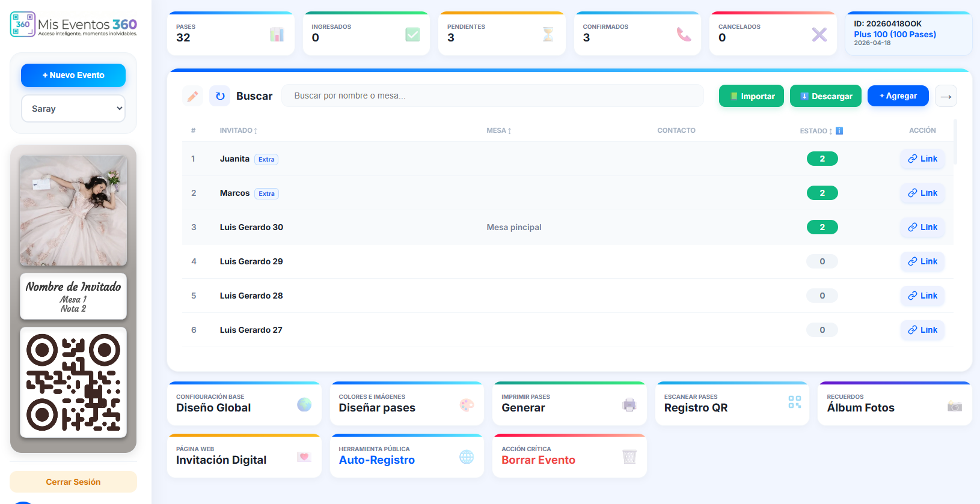Open the Invitación Digital page card
980x504 pixels.
tap(243, 456)
